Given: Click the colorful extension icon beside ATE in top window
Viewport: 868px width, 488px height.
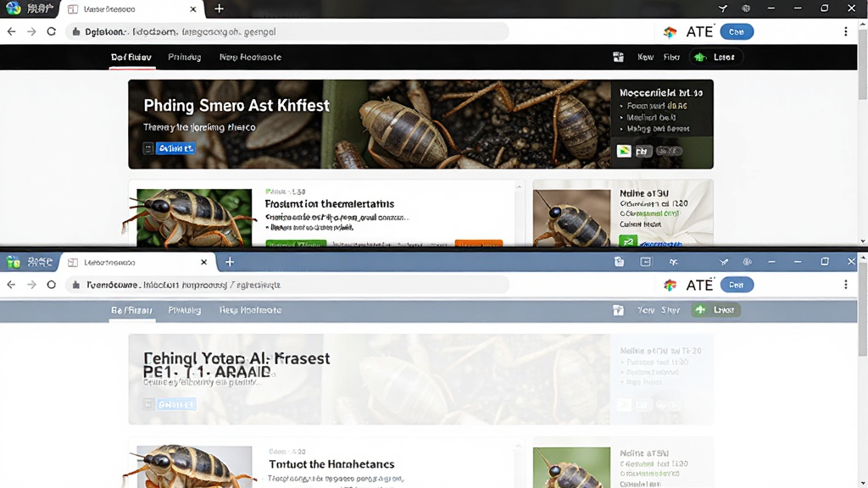Looking at the screenshot, I should pos(670,32).
